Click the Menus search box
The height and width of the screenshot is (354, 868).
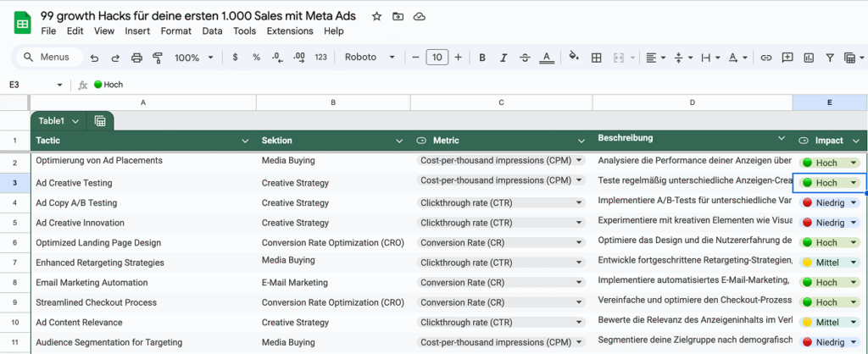click(49, 58)
